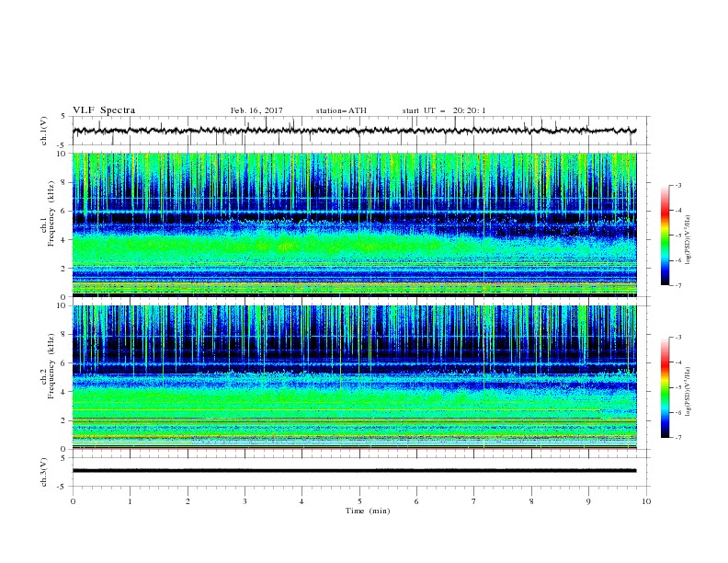The width and height of the screenshot is (728, 563).
Task: Click "4" kHz tick on ch.2 frequency axis
Action: point(65,392)
